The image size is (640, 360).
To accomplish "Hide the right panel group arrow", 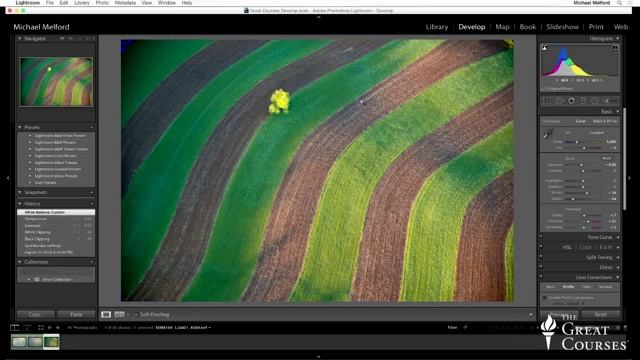I will [629, 178].
